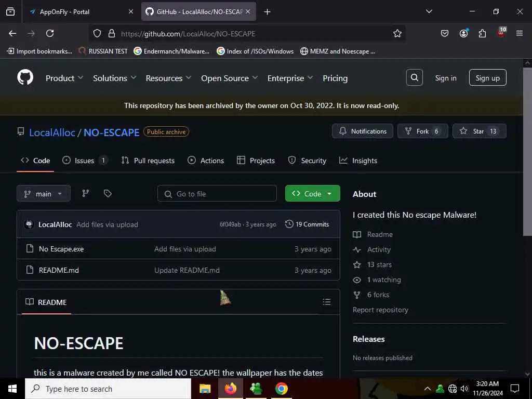Open the README.md file
This screenshot has width=532, height=399.
[59, 270]
